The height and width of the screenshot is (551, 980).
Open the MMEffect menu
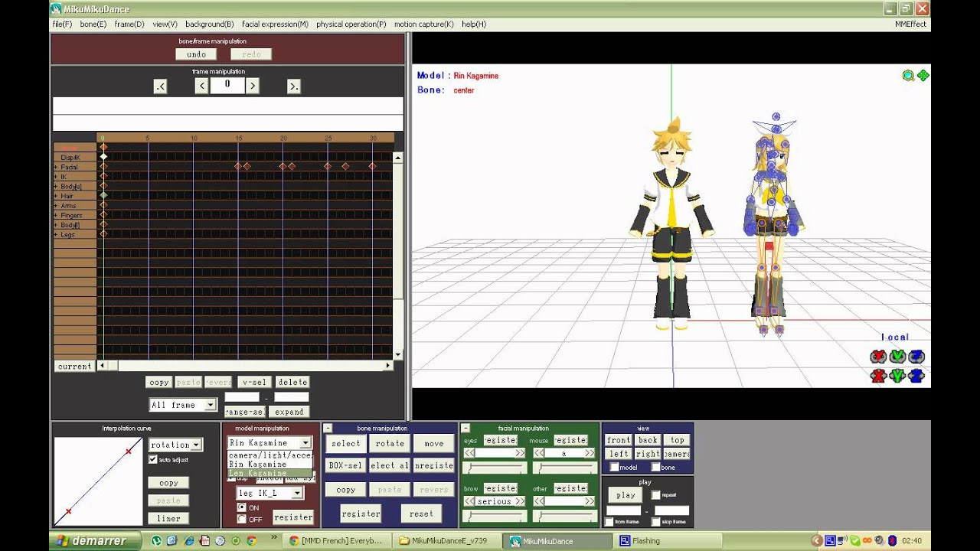click(910, 24)
